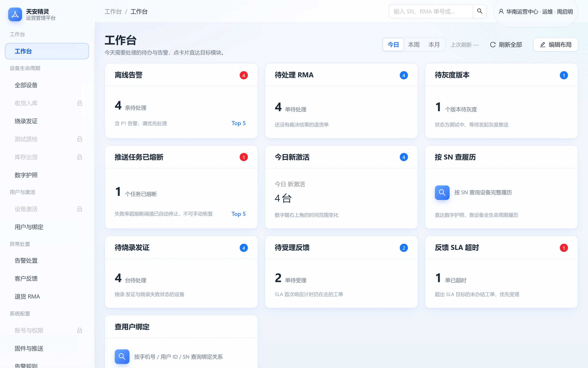Image resolution: width=588 pixels, height=368 pixels.
Task: Click the 天安精灵 logo icon
Action: [15, 14]
